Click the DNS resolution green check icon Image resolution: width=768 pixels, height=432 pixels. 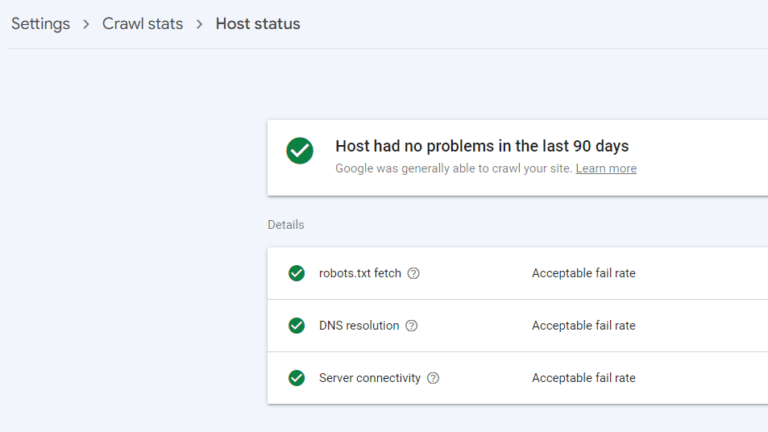pyautogui.click(x=297, y=325)
